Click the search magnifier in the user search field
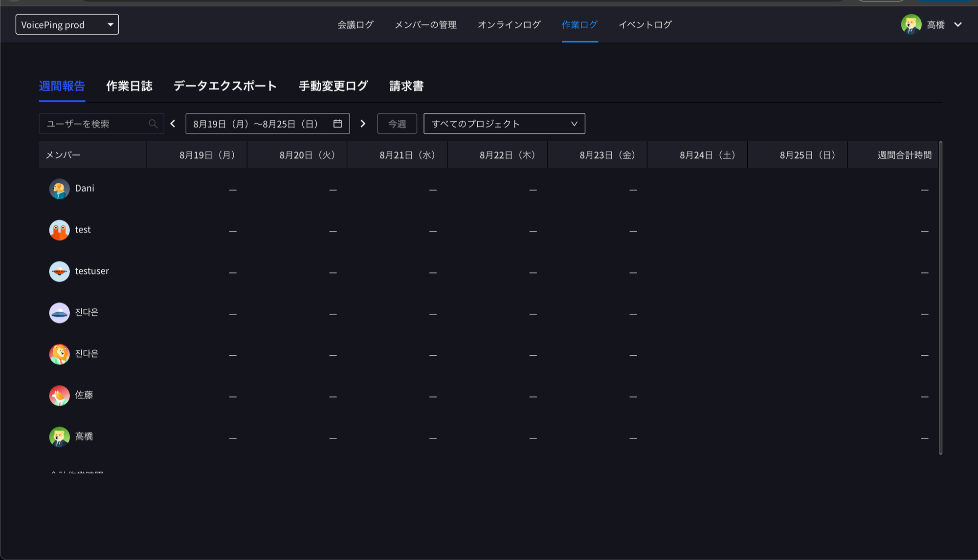The image size is (978, 560). (x=153, y=124)
